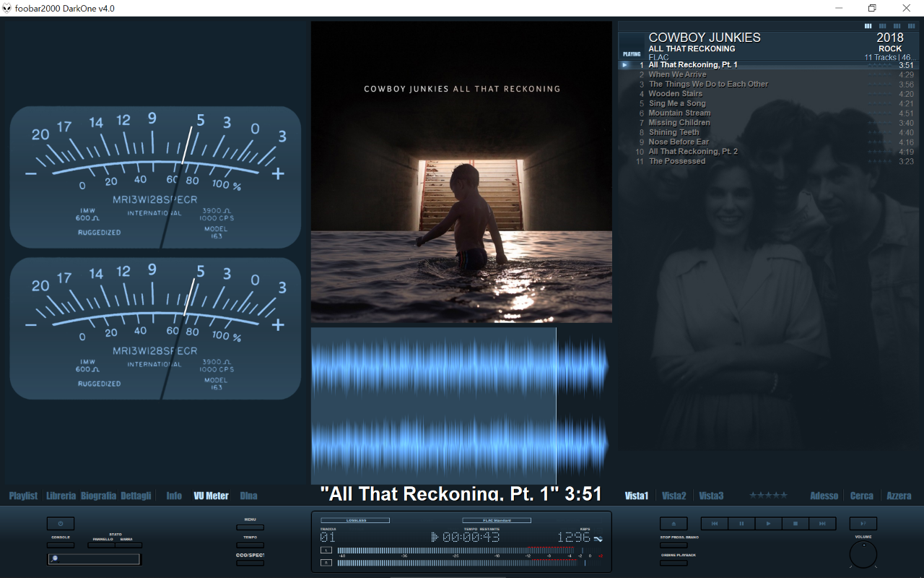Toggle the MENU button

[250, 527]
